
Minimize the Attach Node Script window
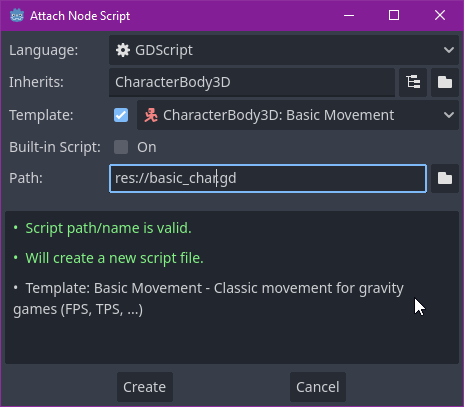coord(349,15)
